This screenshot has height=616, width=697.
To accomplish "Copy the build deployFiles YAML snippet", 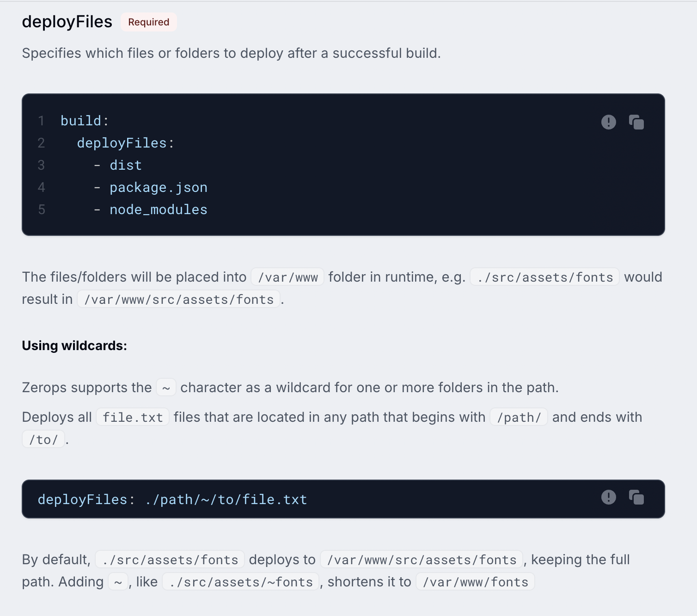I will tap(636, 122).
